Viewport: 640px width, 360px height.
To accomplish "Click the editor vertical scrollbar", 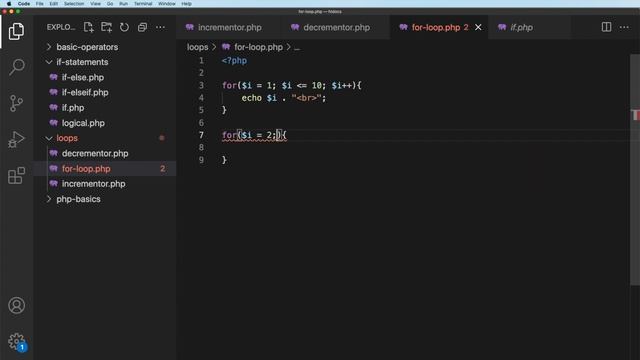I will pyautogui.click(x=635, y=169).
